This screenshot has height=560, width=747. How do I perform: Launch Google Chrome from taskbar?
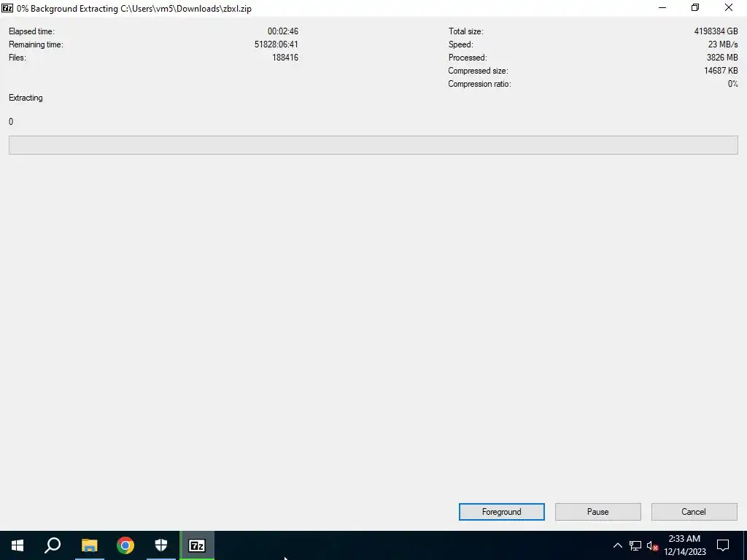click(x=125, y=545)
